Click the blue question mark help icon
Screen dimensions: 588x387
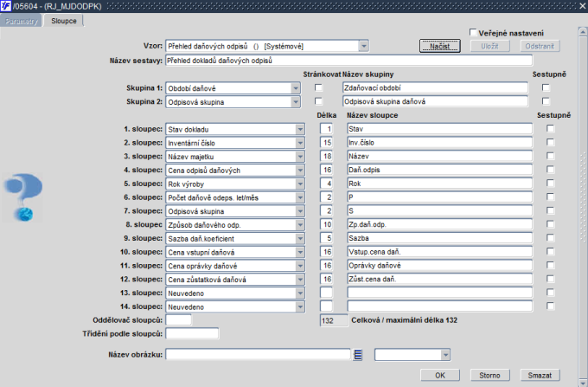[23, 197]
